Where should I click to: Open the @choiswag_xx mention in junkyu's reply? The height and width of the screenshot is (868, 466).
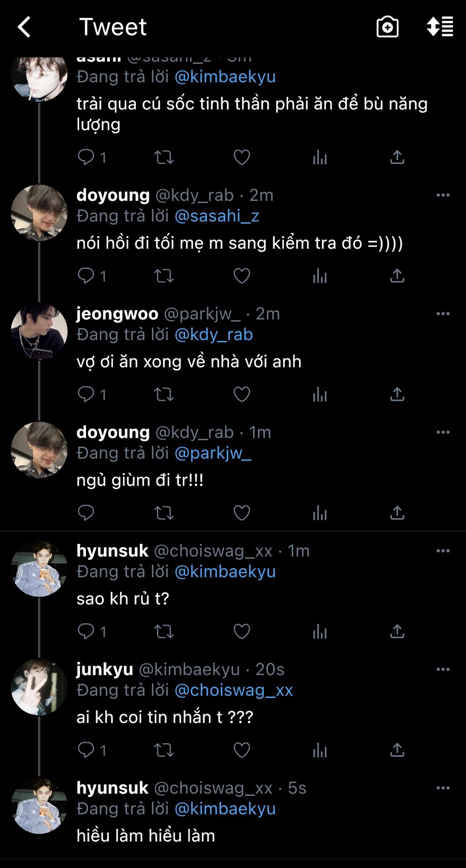pyautogui.click(x=233, y=690)
